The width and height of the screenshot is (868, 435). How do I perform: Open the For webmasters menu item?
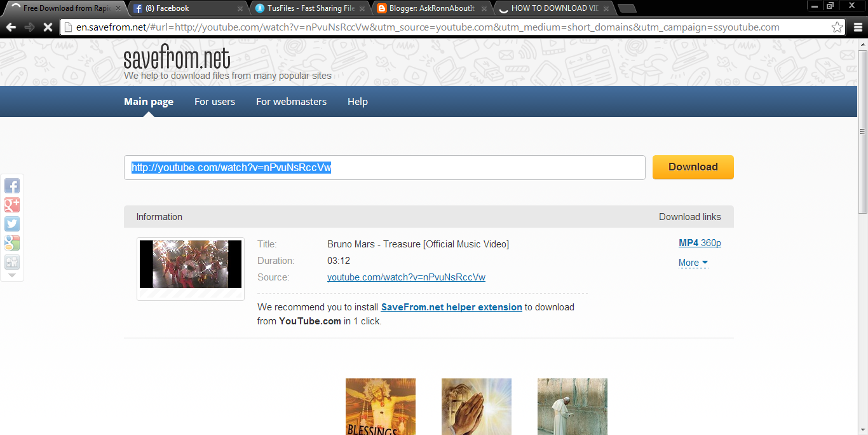coord(291,102)
